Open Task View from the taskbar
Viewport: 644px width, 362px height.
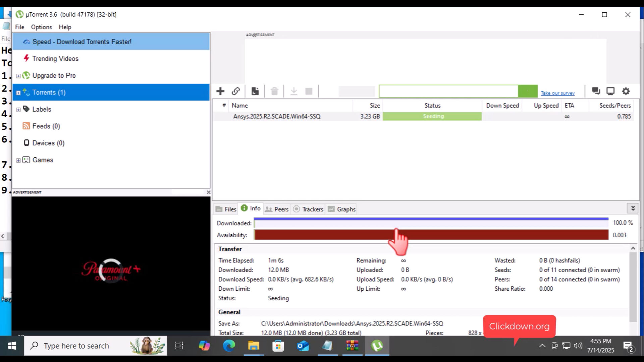[x=179, y=346]
